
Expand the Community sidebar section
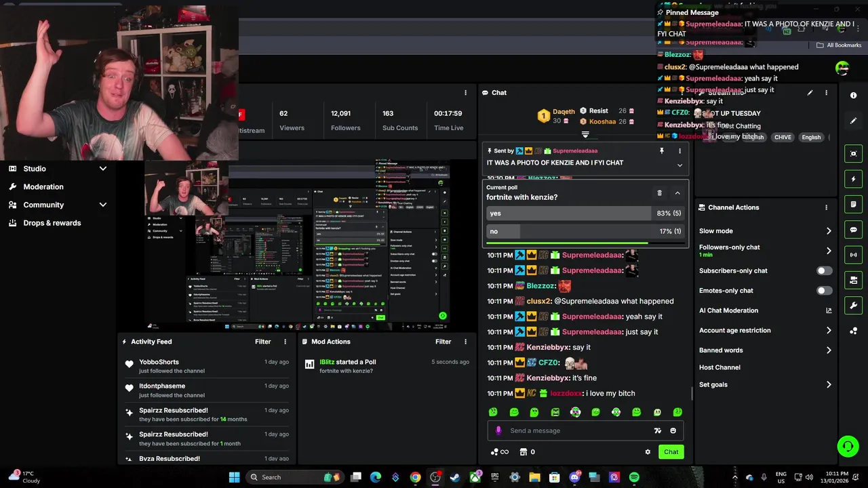click(x=103, y=205)
